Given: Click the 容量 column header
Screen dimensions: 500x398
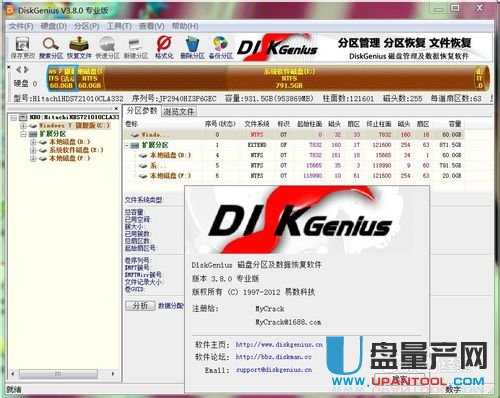Looking at the screenshot, I should 455,124.
